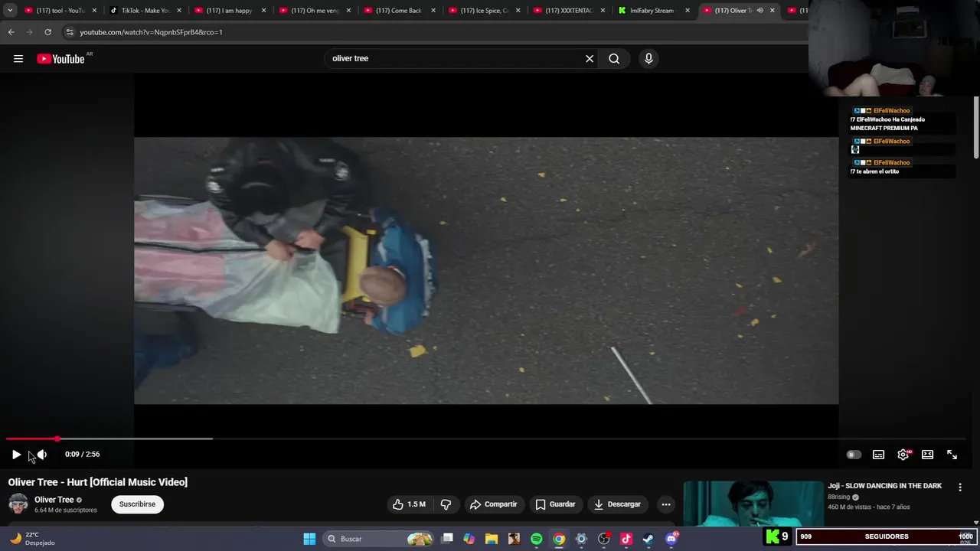
Task: Start voice search with microphone
Action: point(648,58)
